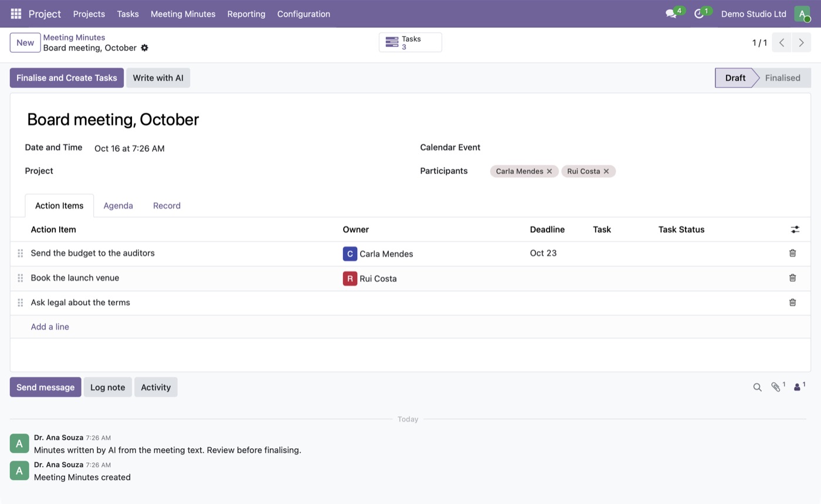
Task: Open the conversations chat bubble icon
Action: [671, 13]
